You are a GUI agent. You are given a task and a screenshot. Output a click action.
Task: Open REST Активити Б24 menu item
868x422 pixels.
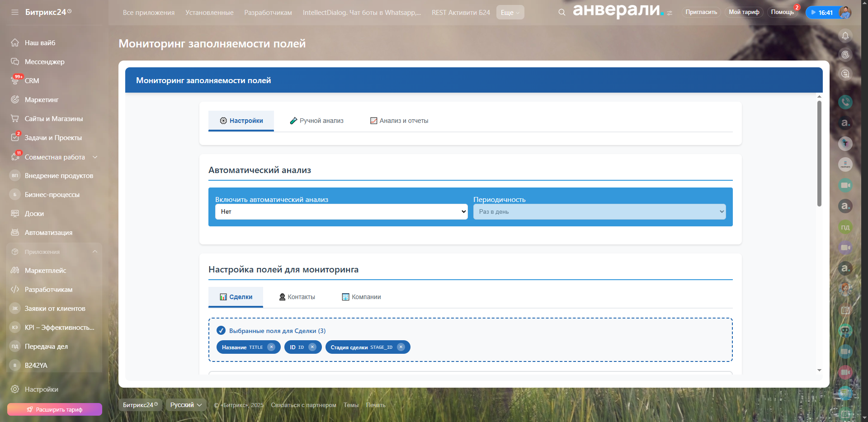tap(461, 13)
